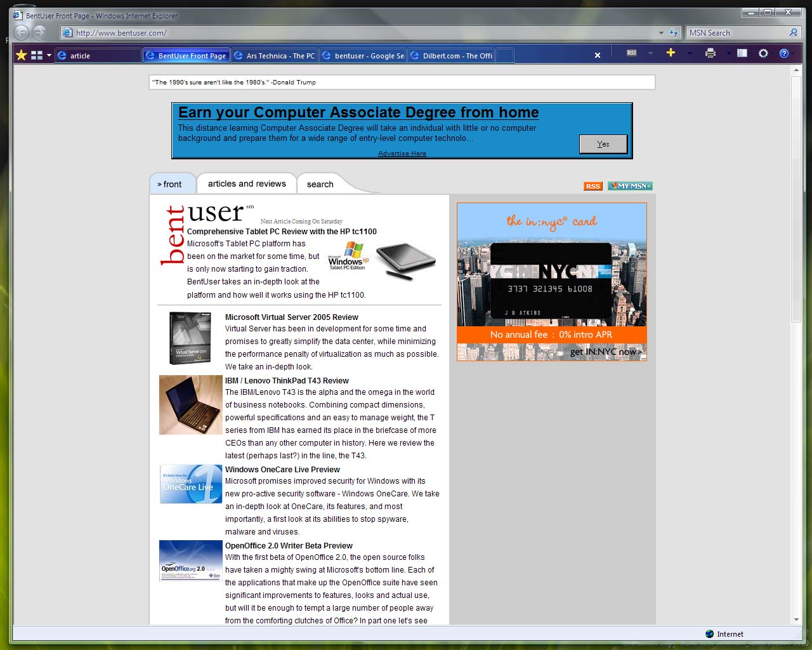The image size is (812, 650).
Task: Click the Internet zone globe in status bar
Action: coord(710,633)
